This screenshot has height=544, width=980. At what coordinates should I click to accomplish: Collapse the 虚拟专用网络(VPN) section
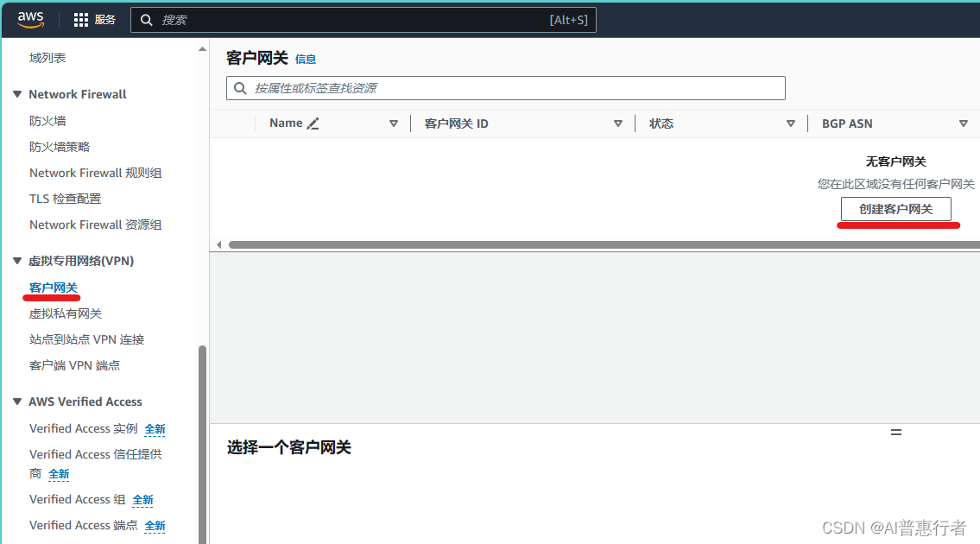(x=17, y=261)
